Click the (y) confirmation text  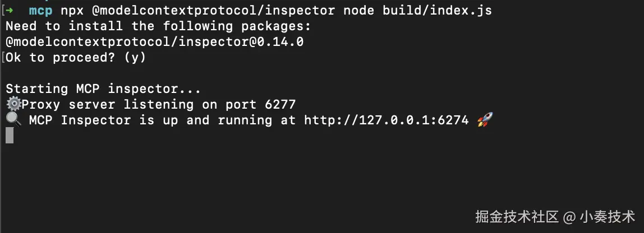tap(135, 57)
